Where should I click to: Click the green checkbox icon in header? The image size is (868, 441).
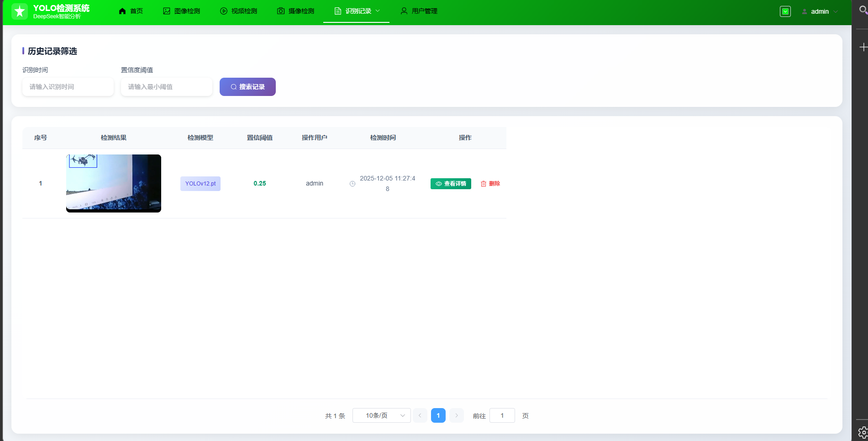click(x=785, y=11)
